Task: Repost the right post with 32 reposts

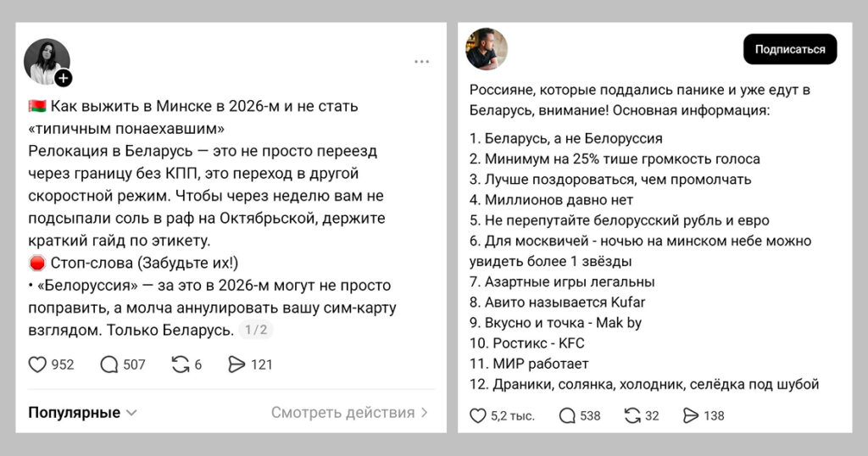Action: [x=632, y=415]
